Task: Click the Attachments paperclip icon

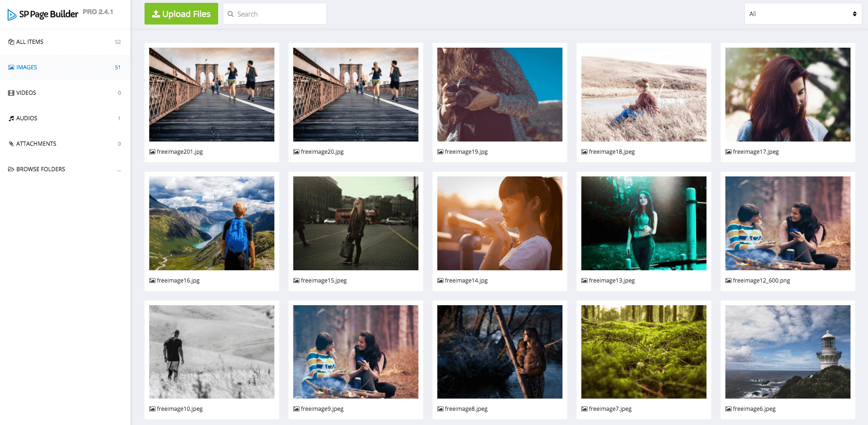Action: (x=11, y=144)
